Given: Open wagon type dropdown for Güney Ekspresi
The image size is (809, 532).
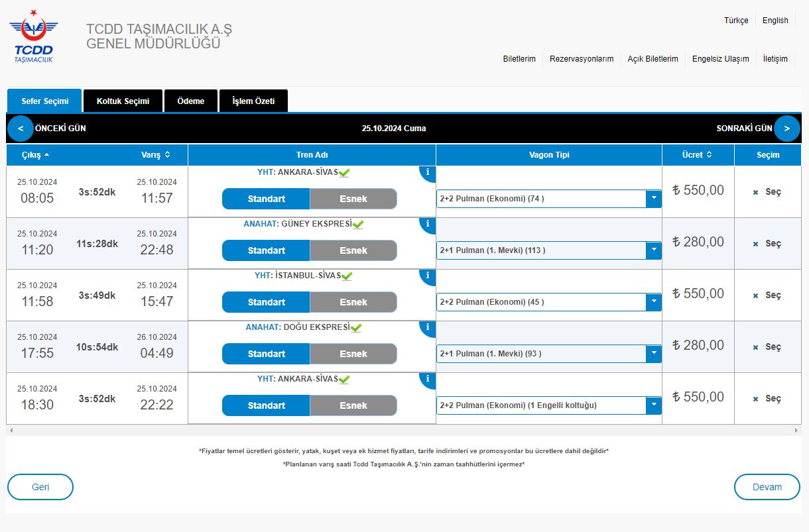Looking at the screenshot, I should click(x=653, y=250).
